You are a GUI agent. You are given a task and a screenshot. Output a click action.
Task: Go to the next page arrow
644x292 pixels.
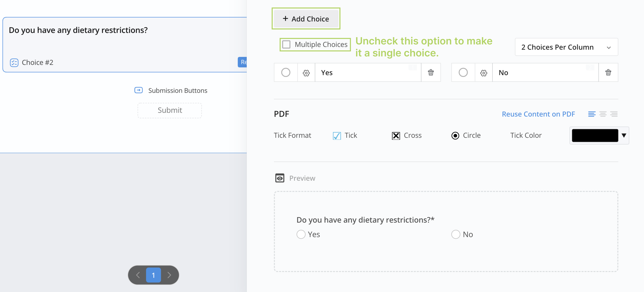point(169,275)
